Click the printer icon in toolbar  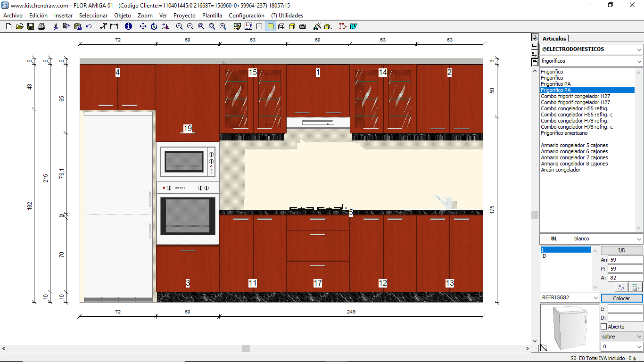point(41,26)
